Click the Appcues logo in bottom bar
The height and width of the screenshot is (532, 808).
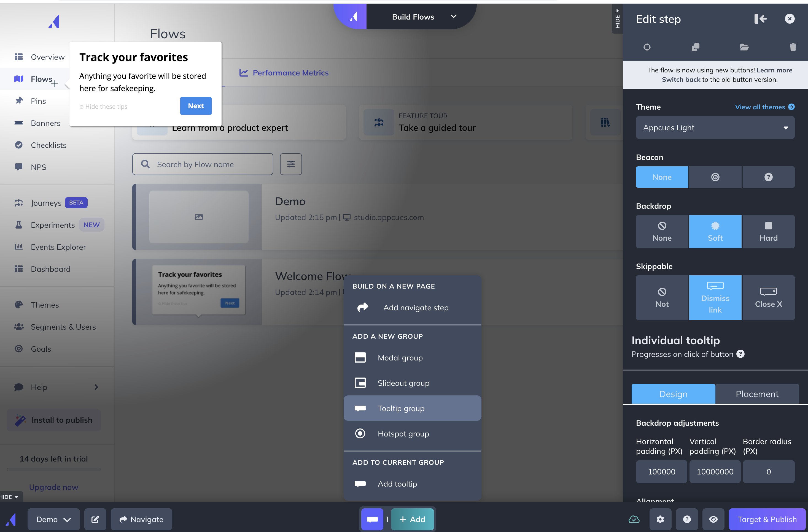(11, 519)
